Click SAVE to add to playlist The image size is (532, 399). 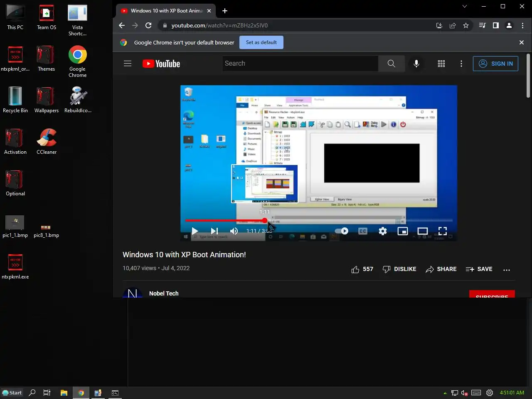pyautogui.click(x=479, y=269)
